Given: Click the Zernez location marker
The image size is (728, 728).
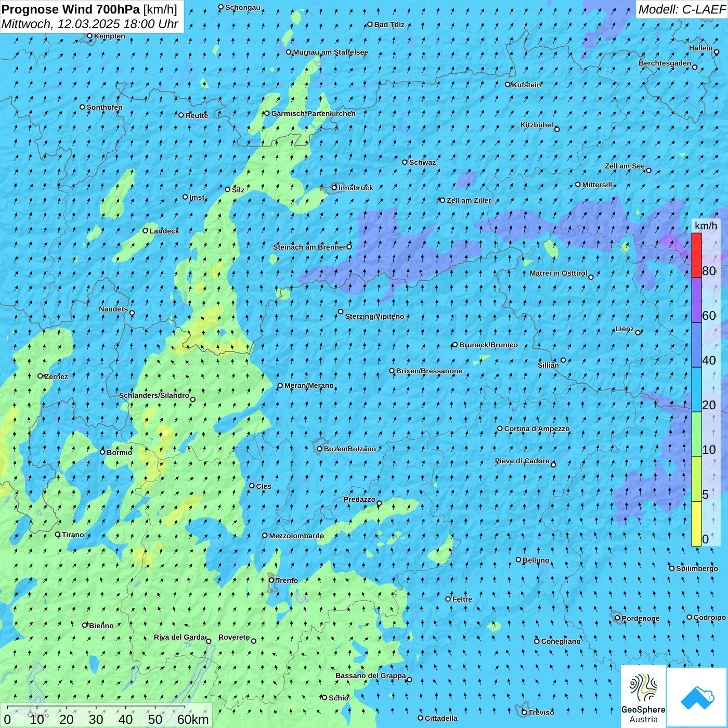Looking at the screenshot, I should tap(40, 376).
